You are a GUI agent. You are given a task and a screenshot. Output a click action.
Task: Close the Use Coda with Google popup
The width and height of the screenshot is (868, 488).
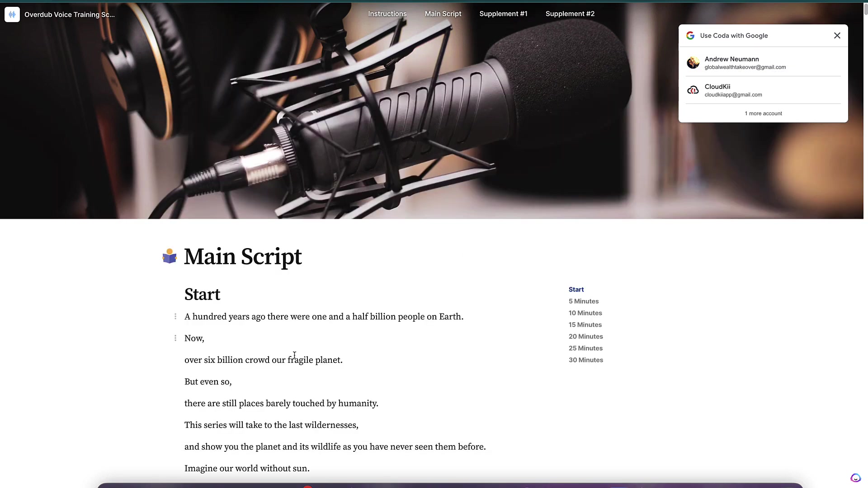(837, 36)
